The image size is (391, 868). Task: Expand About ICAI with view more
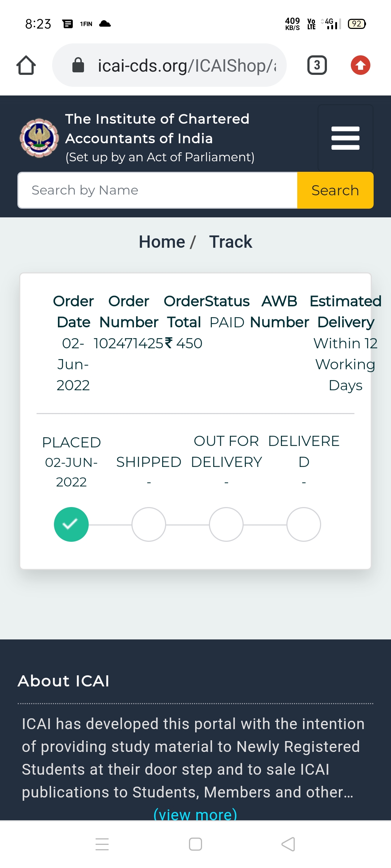pos(195,814)
